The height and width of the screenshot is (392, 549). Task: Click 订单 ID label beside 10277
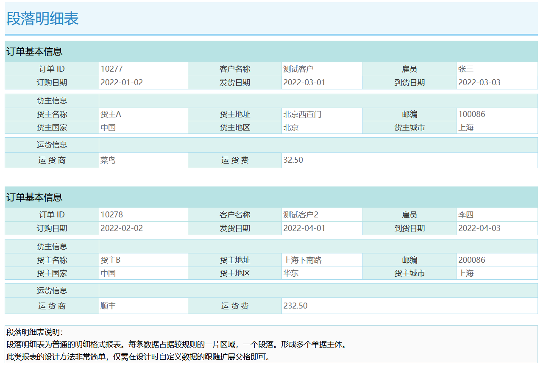[x=52, y=69]
